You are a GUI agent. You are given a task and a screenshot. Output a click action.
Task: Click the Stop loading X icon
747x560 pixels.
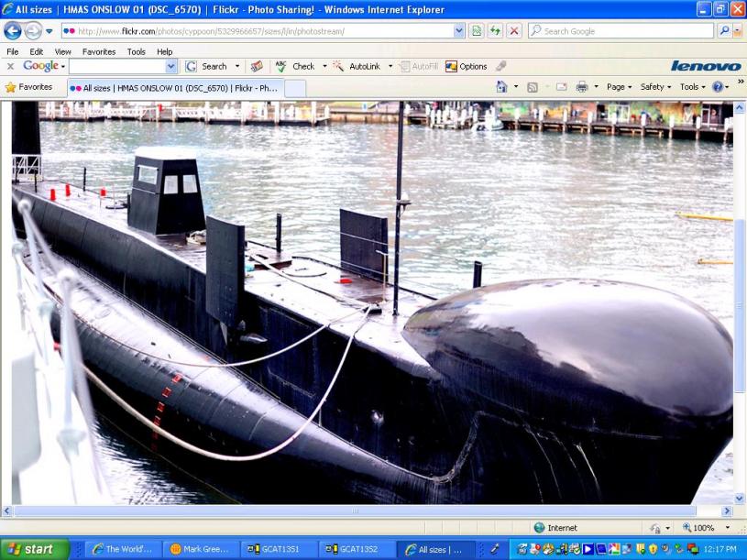pyautogui.click(x=514, y=30)
